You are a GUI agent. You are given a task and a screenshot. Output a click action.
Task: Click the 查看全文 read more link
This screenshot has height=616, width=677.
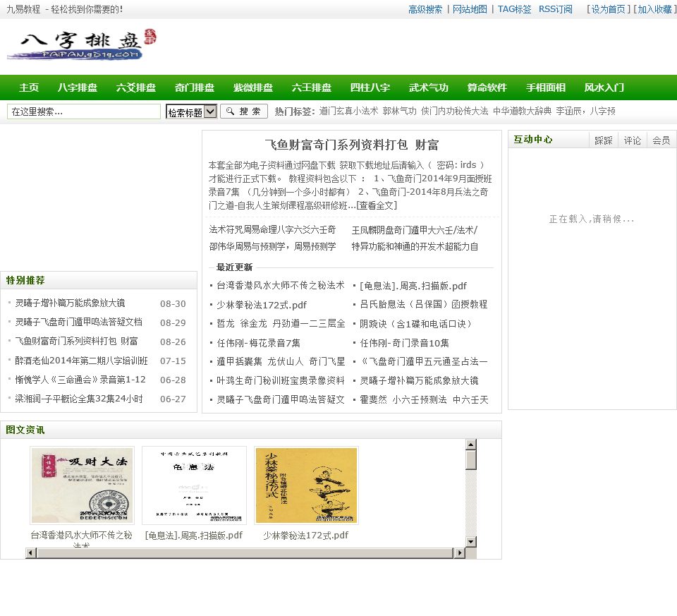377,205
